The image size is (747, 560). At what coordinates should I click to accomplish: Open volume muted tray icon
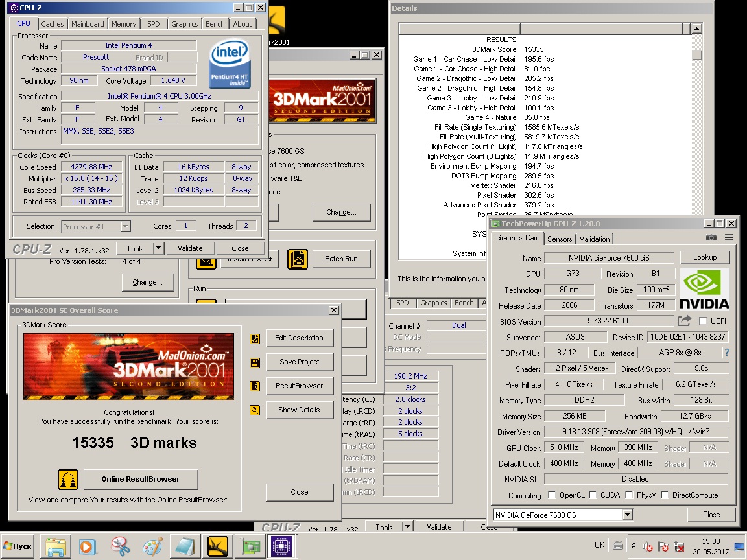pyautogui.click(x=647, y=546)
